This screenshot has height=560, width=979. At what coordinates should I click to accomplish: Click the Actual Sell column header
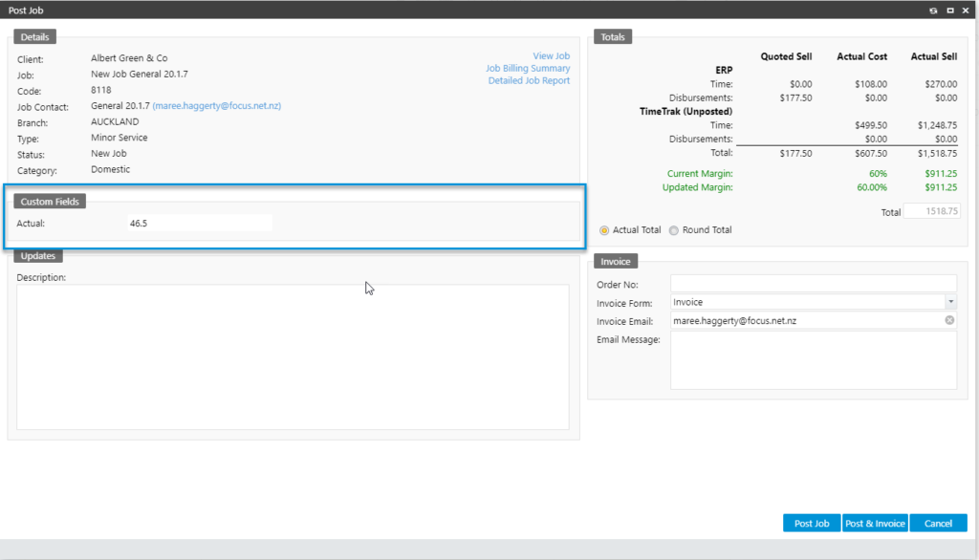933,56
